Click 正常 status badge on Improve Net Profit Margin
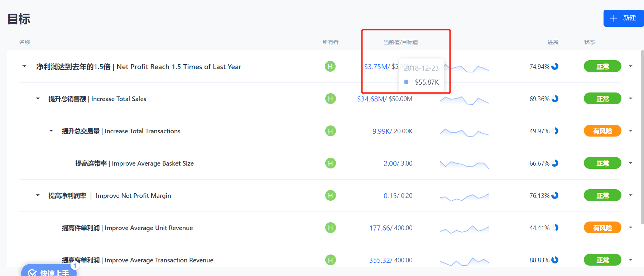 602,195
